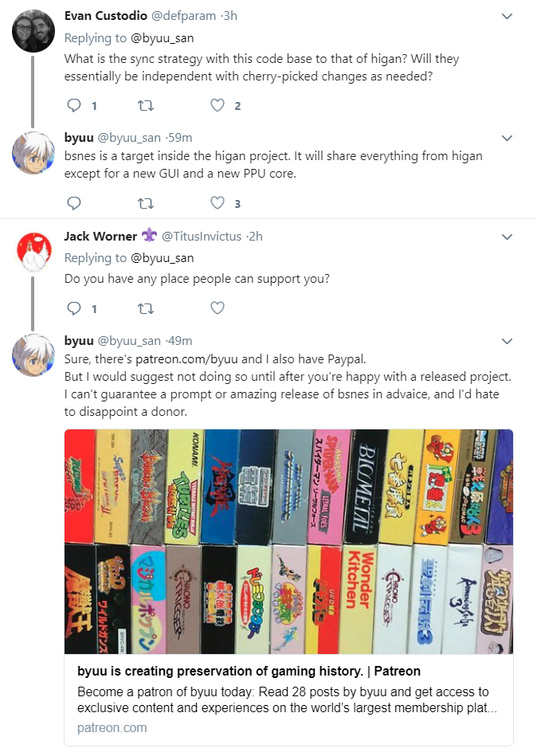Open @byuu_san mention under Evan's name
Screen dimensions: 537x756
(162, 38)
